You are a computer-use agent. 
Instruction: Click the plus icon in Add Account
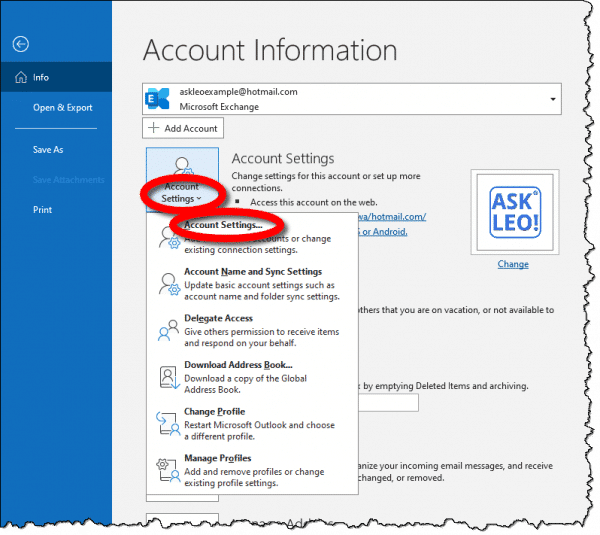point(153,128)
